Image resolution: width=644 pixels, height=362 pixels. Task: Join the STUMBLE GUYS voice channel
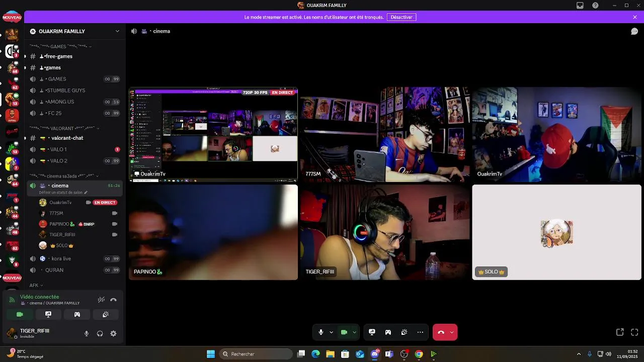click(x=75, y=90)
